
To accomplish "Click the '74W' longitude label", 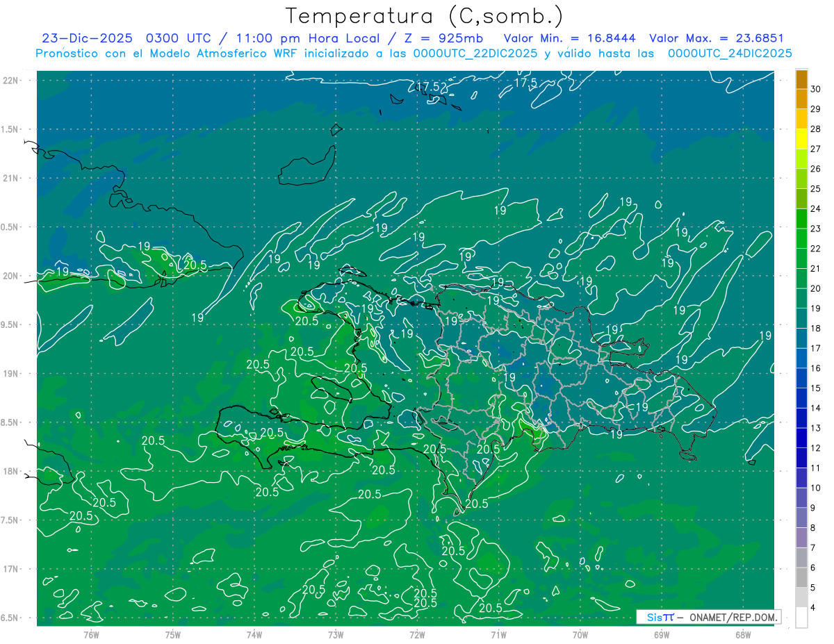I will 254,634.
